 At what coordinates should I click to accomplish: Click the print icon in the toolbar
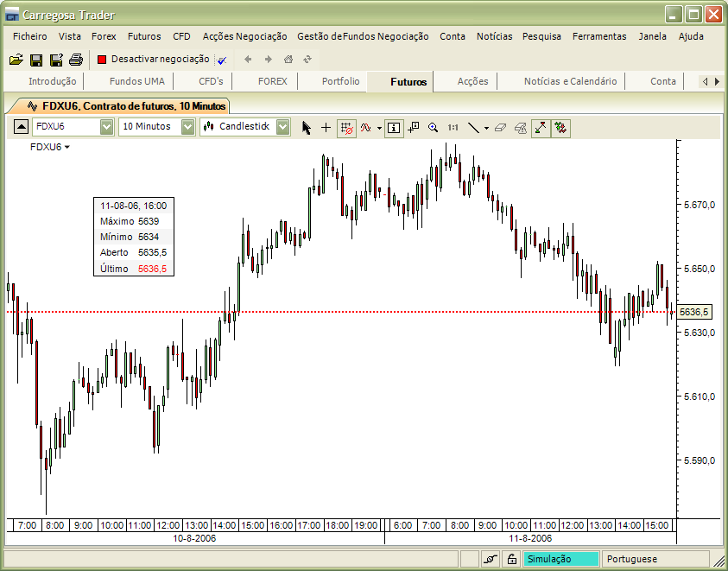(x=75, y=59)
